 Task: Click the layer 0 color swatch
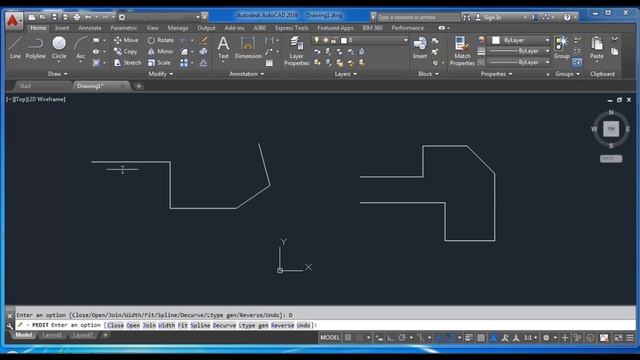pos(344,40)
